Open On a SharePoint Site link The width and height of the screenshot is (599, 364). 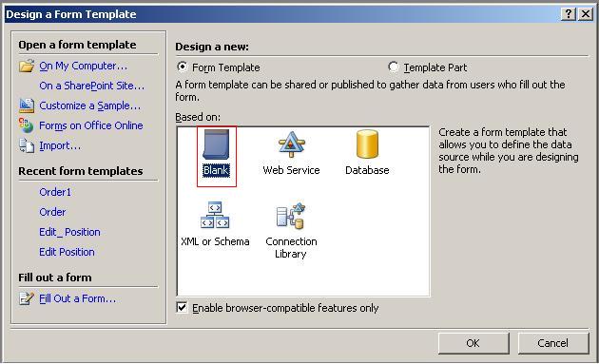click(92, 86)
